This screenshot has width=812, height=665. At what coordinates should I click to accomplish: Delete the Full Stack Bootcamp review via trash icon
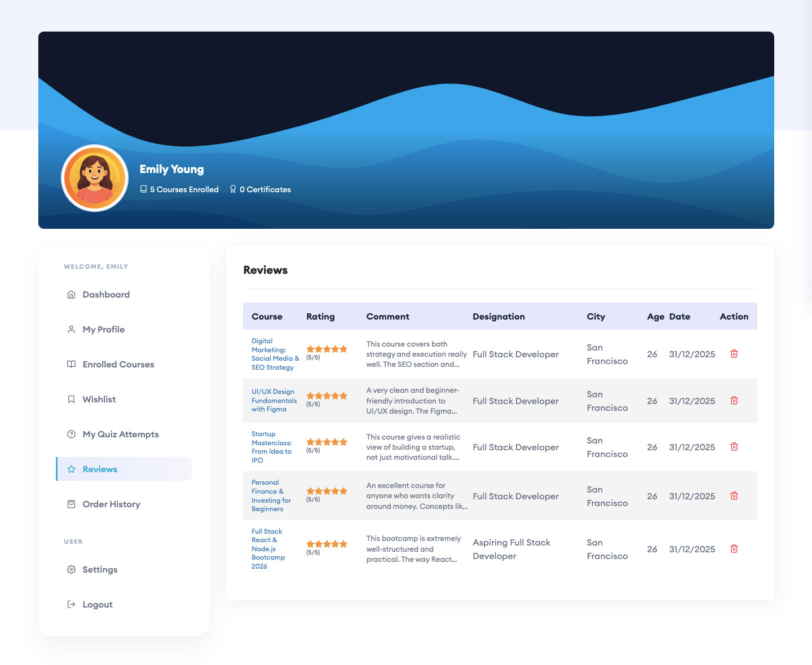(x=734, y=548)
